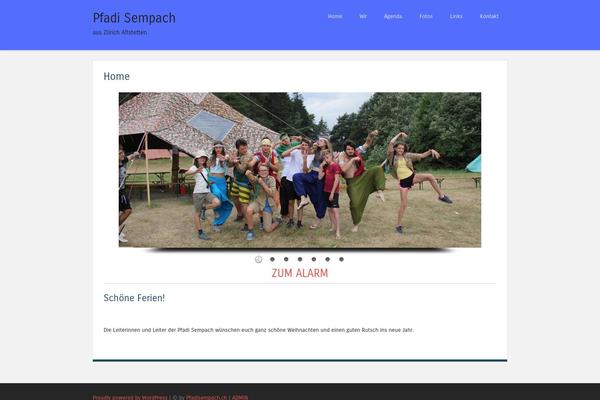
Task: Open the Schöne Ferien! post heading
Action: pyautogui.click(x=134, y=298)
